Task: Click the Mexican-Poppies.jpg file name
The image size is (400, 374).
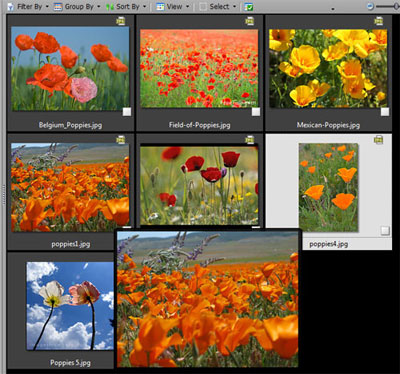Action: point(328,125)
